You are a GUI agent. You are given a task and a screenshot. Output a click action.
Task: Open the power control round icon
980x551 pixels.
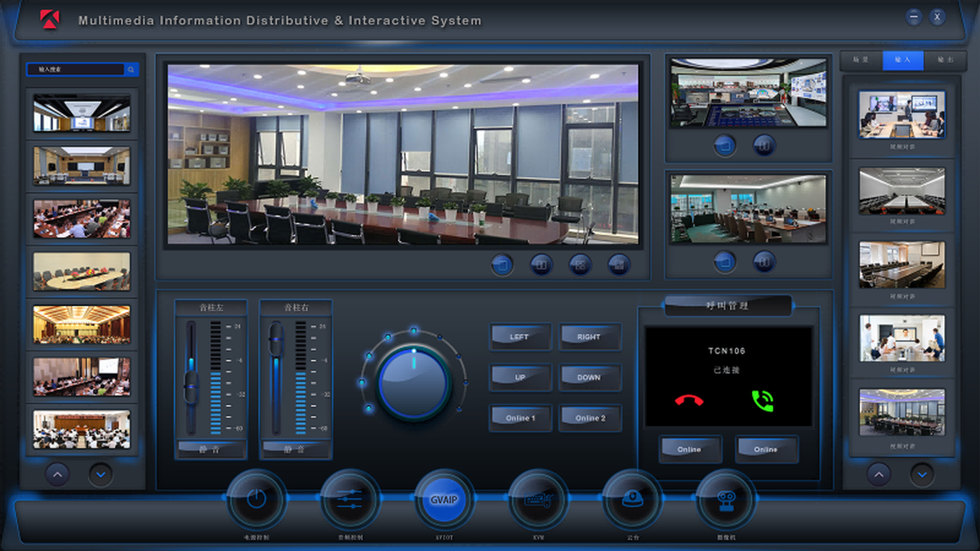coord(256,500)
